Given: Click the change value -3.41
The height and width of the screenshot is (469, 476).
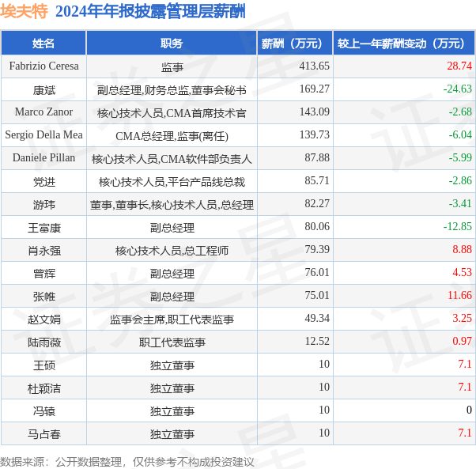Looking at the screenshot, I should point(460,203).
